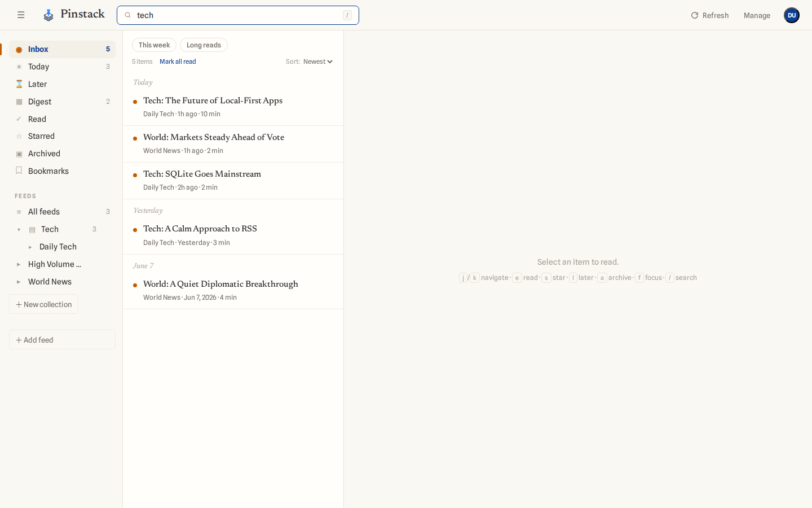Expand the High Volume collection arrow
Image resolution: width=812 pixels, height=508 pixels.
coord(19,264)
